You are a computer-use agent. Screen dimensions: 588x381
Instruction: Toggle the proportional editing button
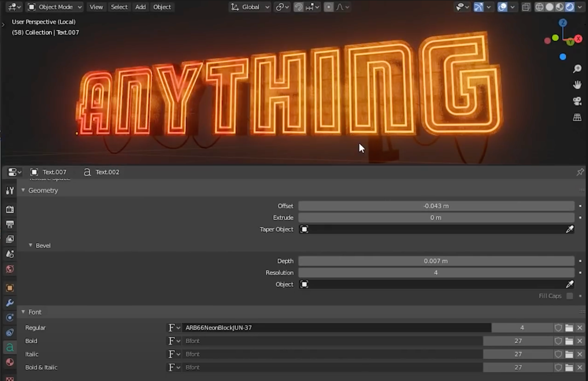(x=328, y=7)
